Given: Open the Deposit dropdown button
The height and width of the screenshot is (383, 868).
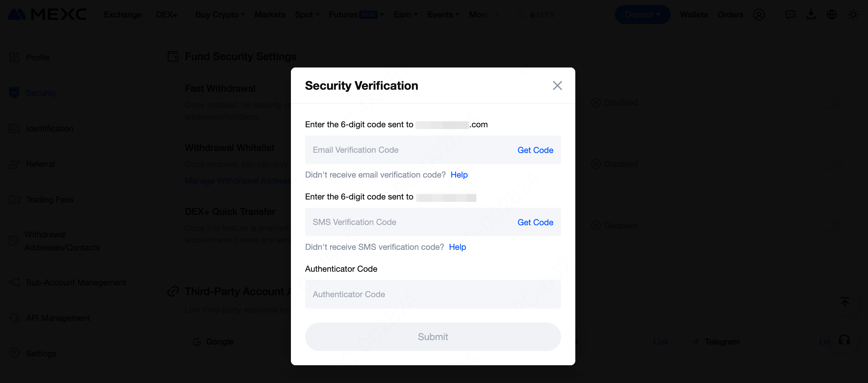Looking at the screenshot, I should [643, 15].
